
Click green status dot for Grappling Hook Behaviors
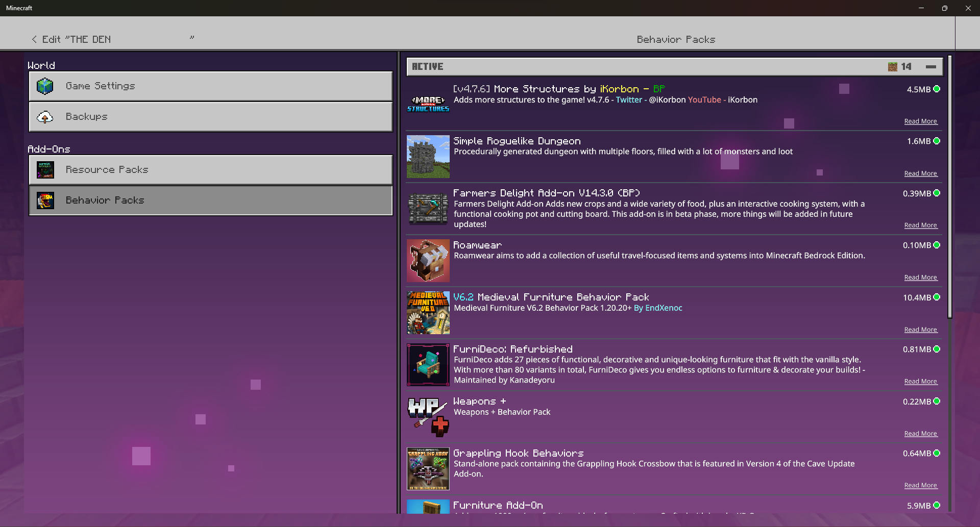[x=937, y=454]
